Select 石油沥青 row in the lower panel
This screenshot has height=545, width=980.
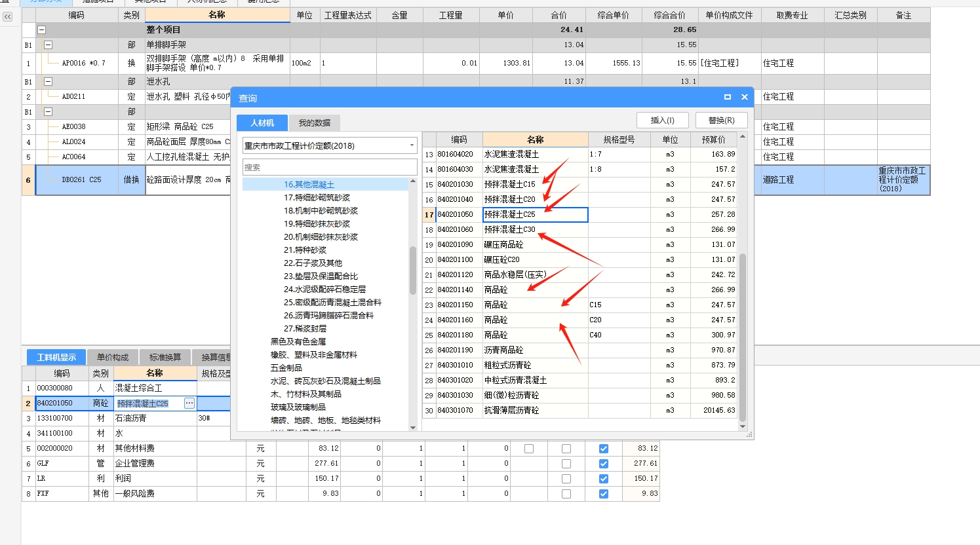click(x=127, y=419)
